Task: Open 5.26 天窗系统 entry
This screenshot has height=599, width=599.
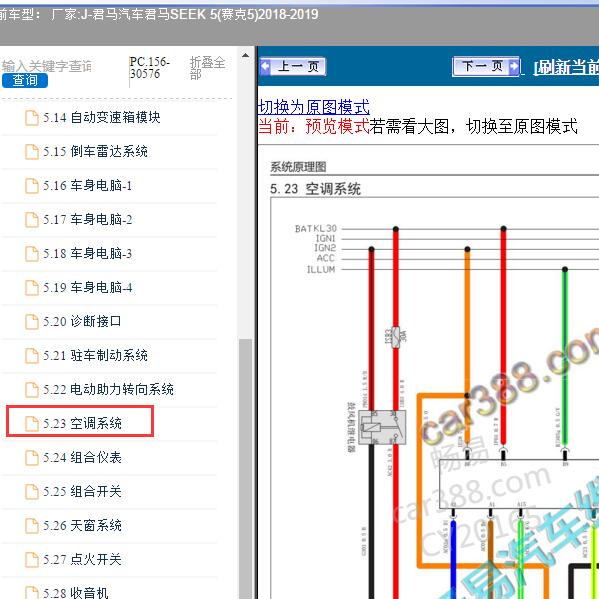Action: [x=82, y=526]
